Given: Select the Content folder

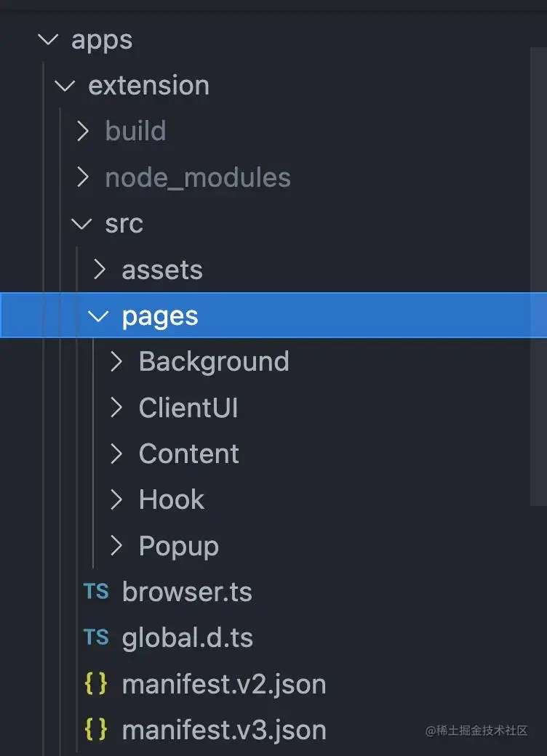Looking at the screenshot, I should coord(188,454).
